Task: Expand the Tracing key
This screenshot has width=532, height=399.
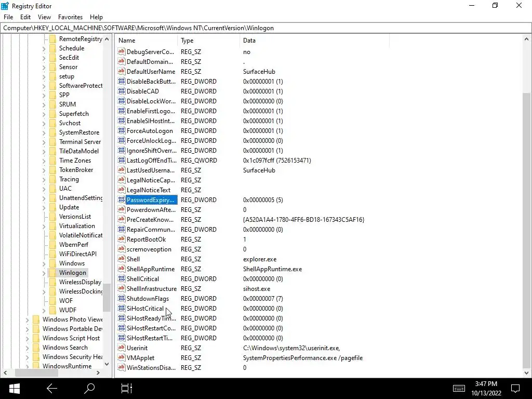Action: click(x=44, y=179)
